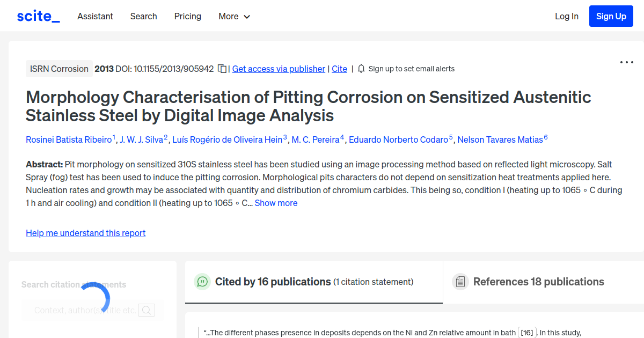The width and height of the screenshot is (644, 338).
Task: Click the document icon on References tab
Action: 460,281
